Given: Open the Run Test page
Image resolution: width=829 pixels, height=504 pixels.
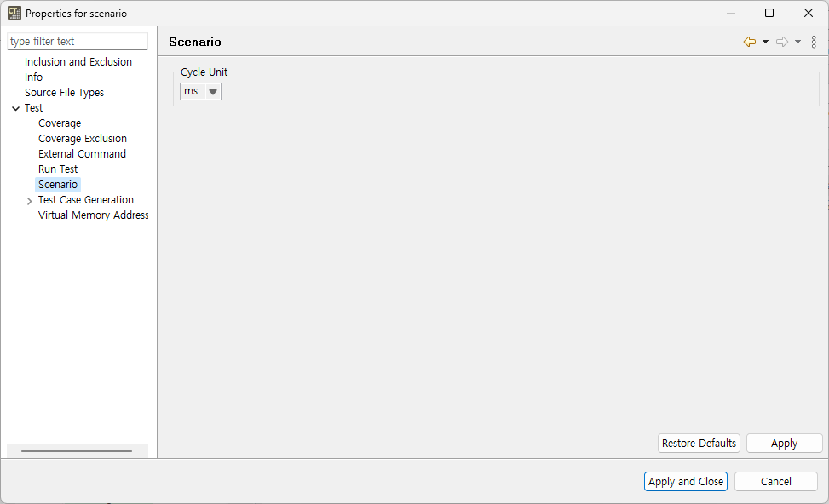Looking at the screenshot, I should (x=58, y=169).
